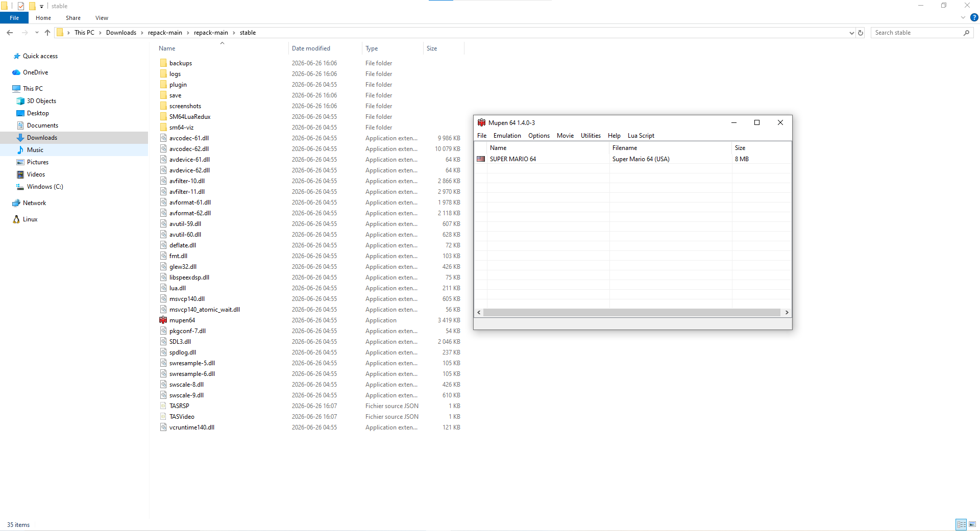Sort files by Type column
This screenshot has width=980, height=531.
tap(393, 48)
